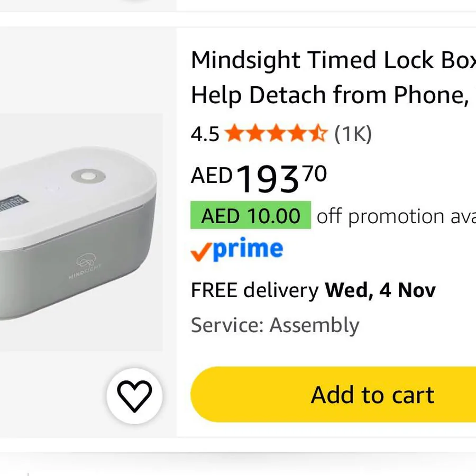Click the orange Prime checkmark
Viewport: 476px width, 476px height.
point(201,252)
